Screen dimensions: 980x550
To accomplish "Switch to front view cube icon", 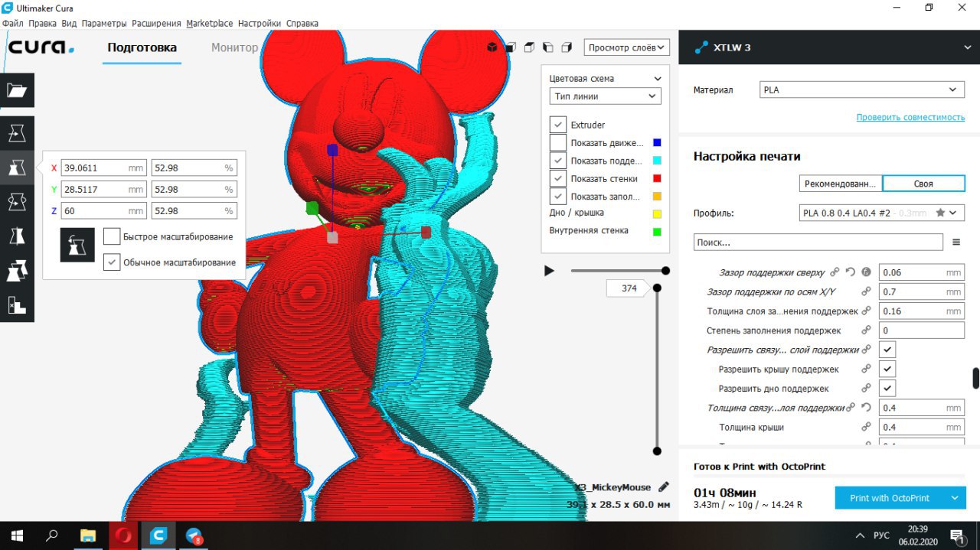I will pos(510,47).
